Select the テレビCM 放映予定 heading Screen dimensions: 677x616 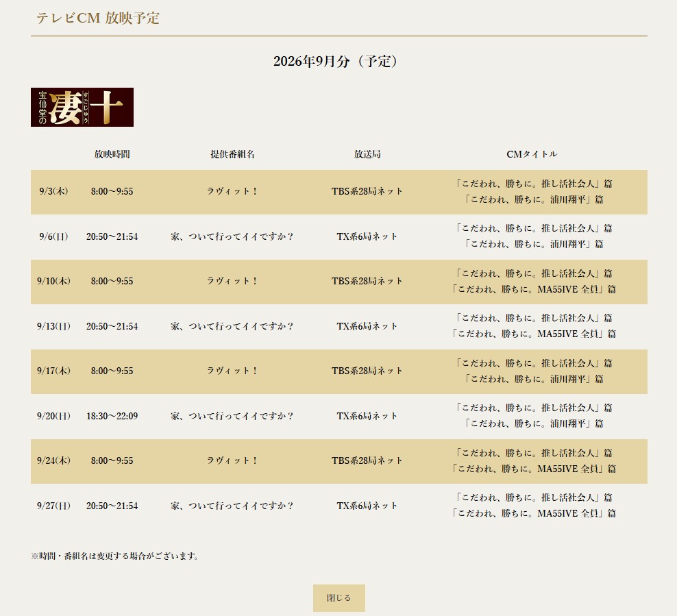tap(98, 18)
